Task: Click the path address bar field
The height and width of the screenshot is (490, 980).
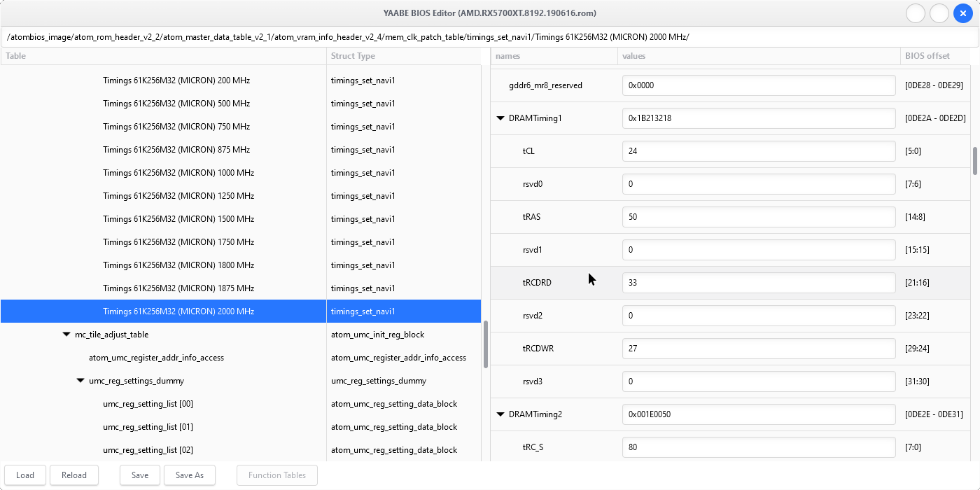Action: click(x=490, y=37)
